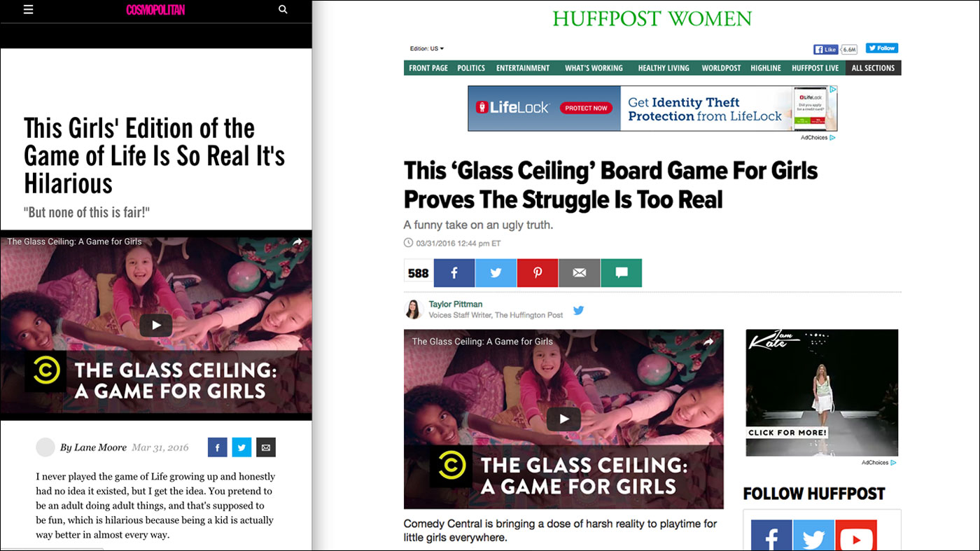The width and height of the screenshot is (980, 551).
Task: Click the HuffPost video share arrow
Action: click(x=708, y=342)
